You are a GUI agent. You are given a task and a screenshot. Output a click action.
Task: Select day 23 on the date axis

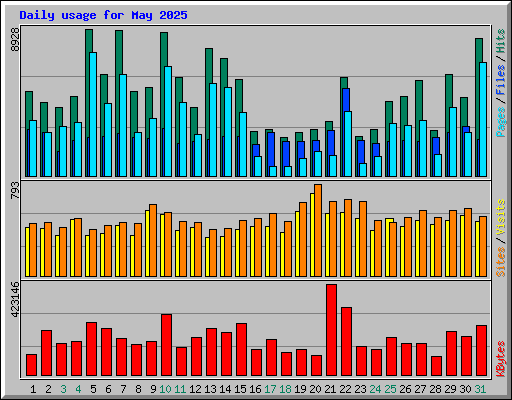click(360, 389)
